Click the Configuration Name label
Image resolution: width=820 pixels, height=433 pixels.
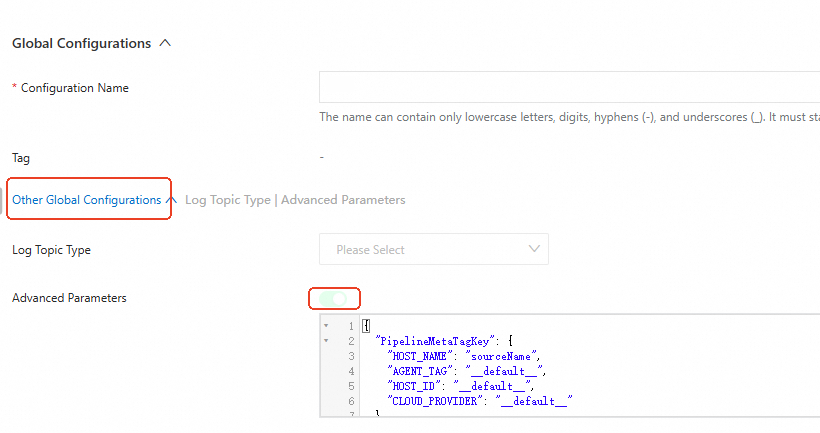pyautogui.click(x=75, y=88)
